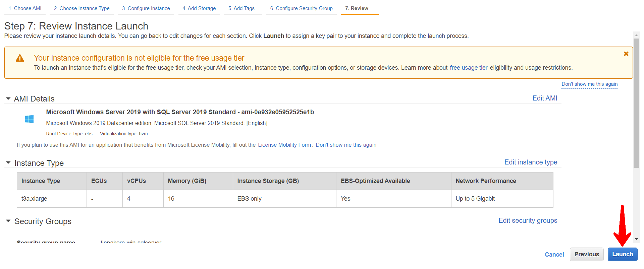This screenshot has height=269, width=644.
Task: Go to Choose AMI step tab
Action: click(x=25, y=8)
